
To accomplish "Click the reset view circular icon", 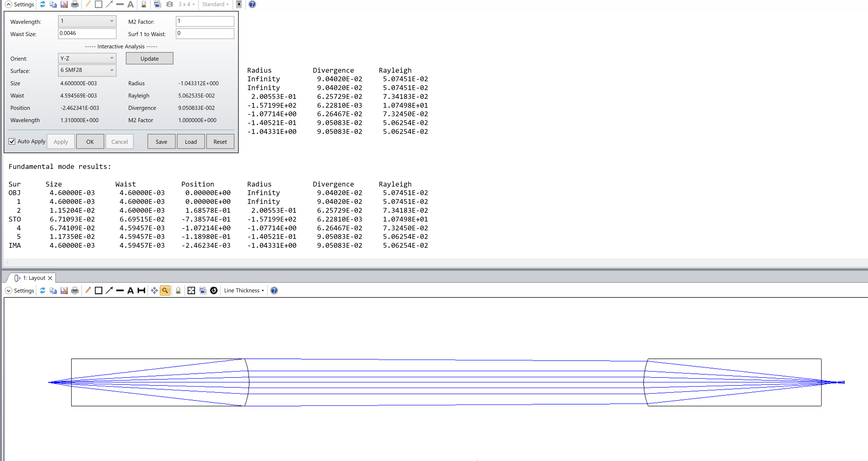I will coord(214,290).
